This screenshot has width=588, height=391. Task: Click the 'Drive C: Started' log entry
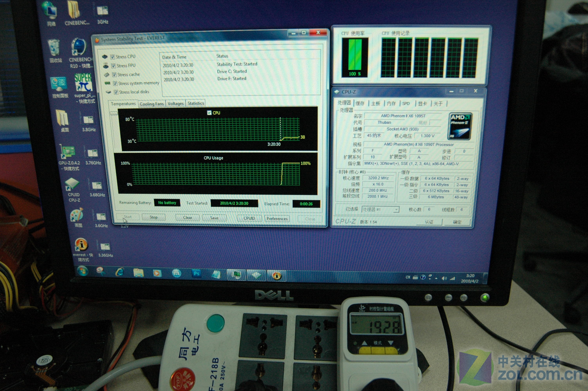coord(232,71)
